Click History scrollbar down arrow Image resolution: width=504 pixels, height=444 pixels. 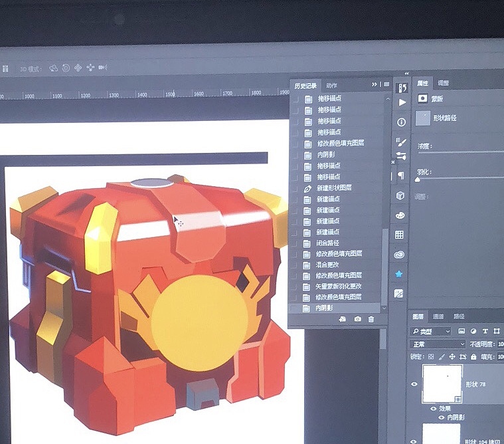coord(384,308)
